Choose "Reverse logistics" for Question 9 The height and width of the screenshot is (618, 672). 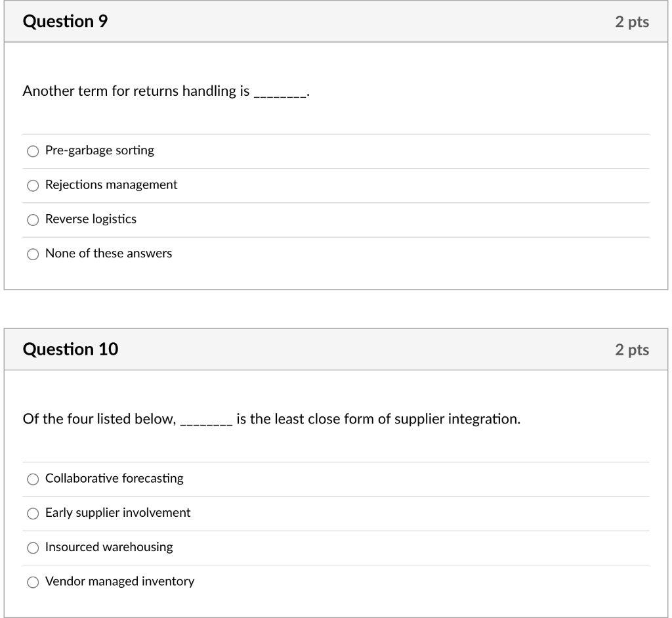coord(33,219)
